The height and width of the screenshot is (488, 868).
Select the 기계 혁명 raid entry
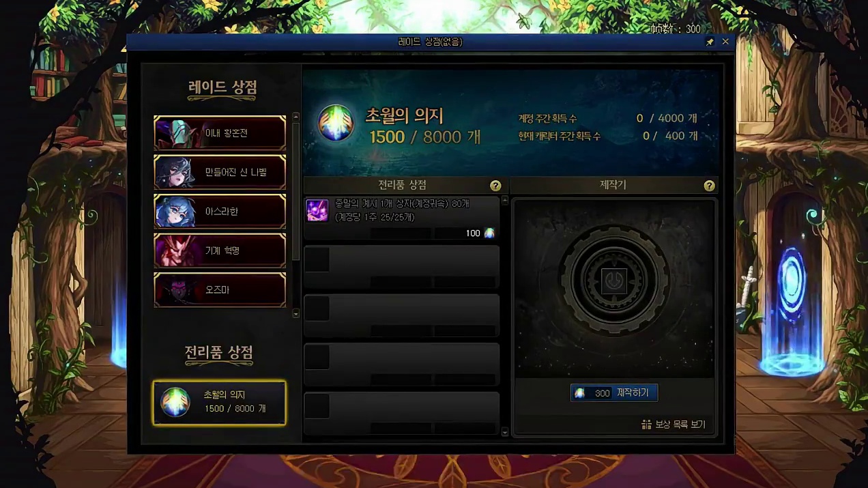[x=220, y=250]
